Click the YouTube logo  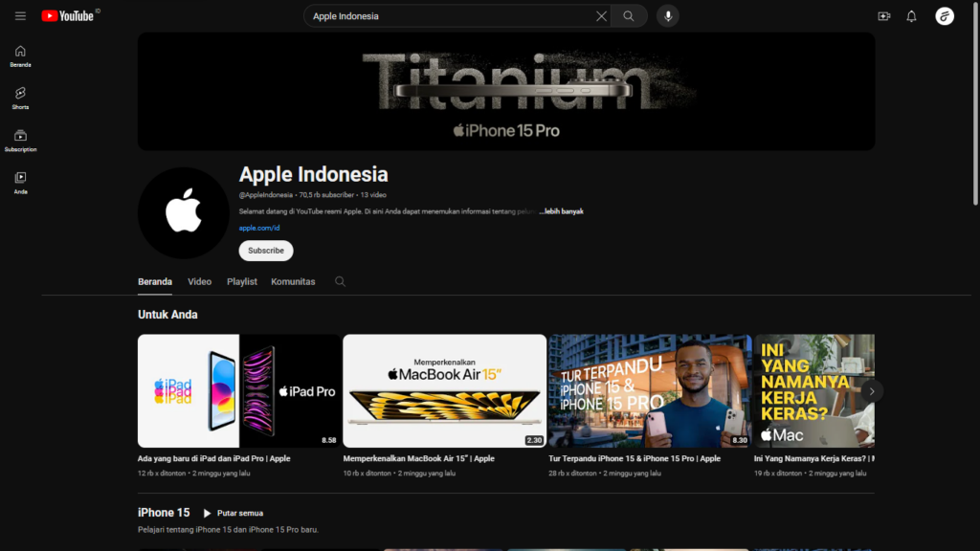click(x=68, y=16)
